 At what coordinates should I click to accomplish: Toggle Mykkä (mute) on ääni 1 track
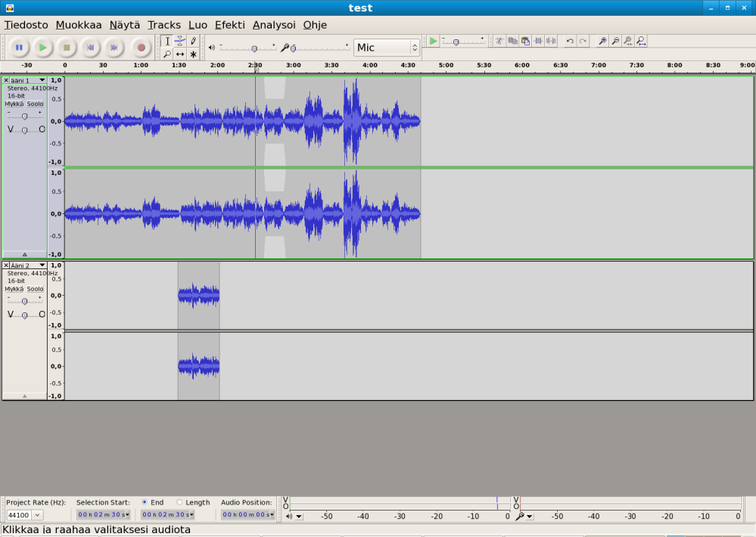click(14, 104)
